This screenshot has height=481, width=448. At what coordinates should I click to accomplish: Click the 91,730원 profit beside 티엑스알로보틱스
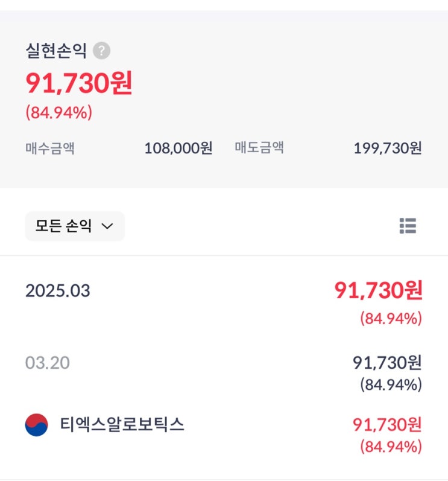387,424
